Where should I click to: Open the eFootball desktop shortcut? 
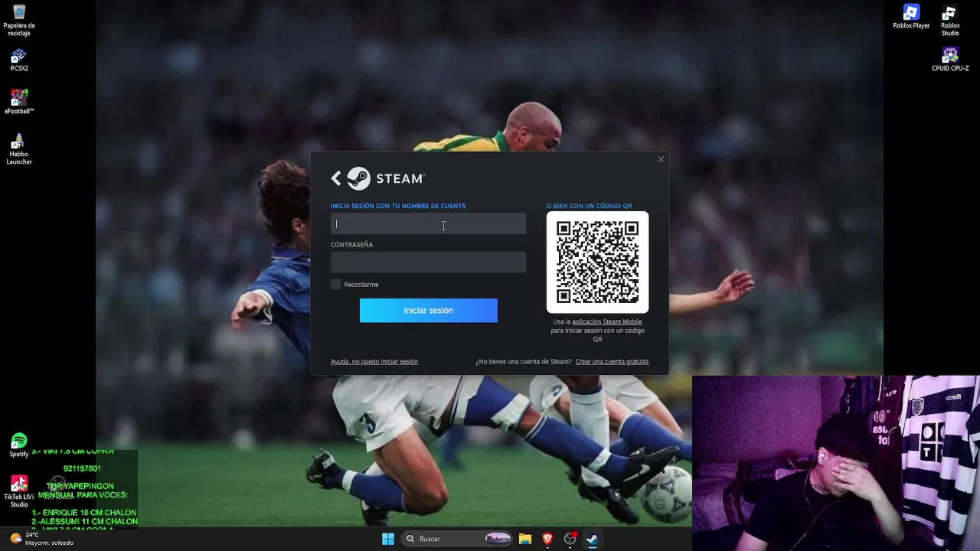pyautogui.click(x=19, y=102)
